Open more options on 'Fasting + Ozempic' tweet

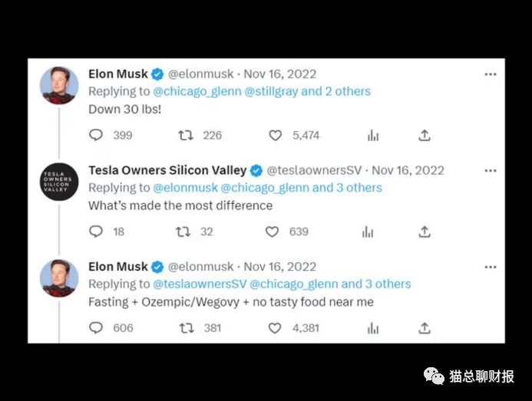point(490,267)
